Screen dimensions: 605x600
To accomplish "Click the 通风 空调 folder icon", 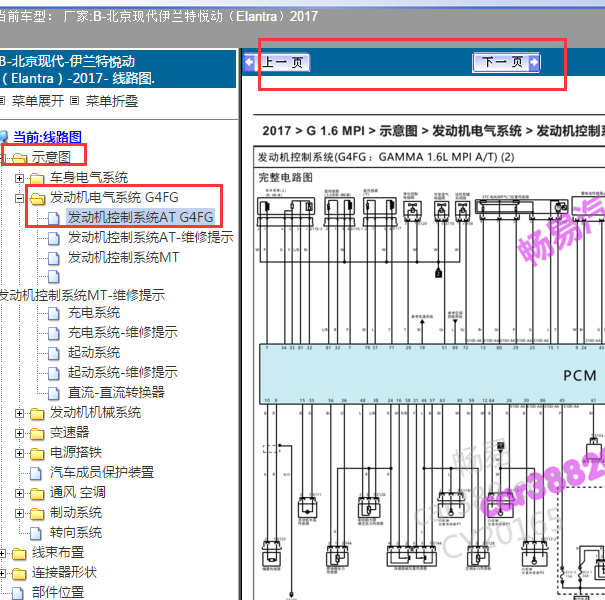I will 37,494.
